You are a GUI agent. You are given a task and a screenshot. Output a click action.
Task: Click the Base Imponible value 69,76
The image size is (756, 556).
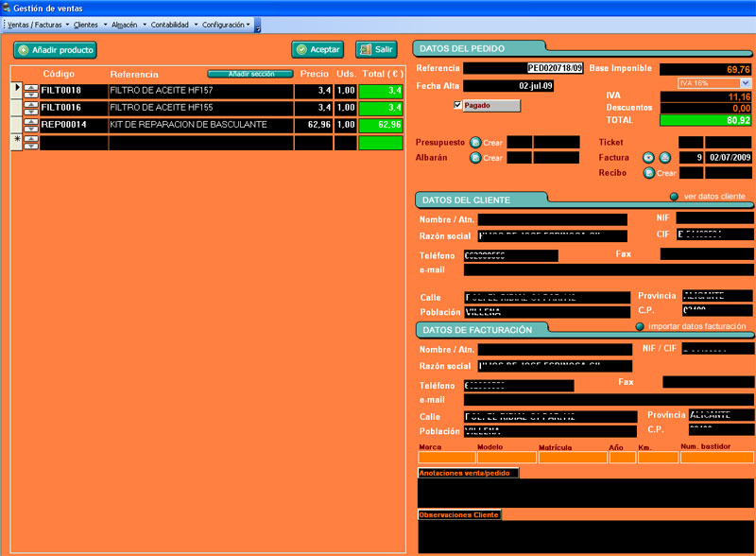705,70
